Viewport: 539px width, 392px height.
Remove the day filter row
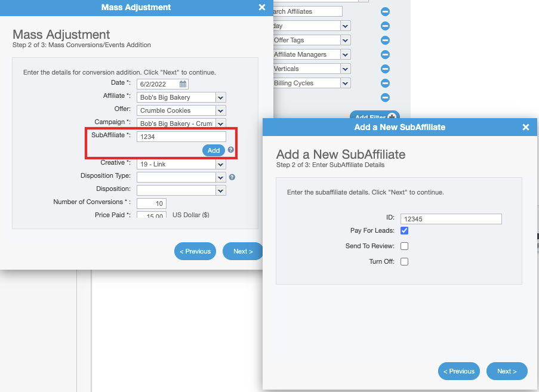385,26
